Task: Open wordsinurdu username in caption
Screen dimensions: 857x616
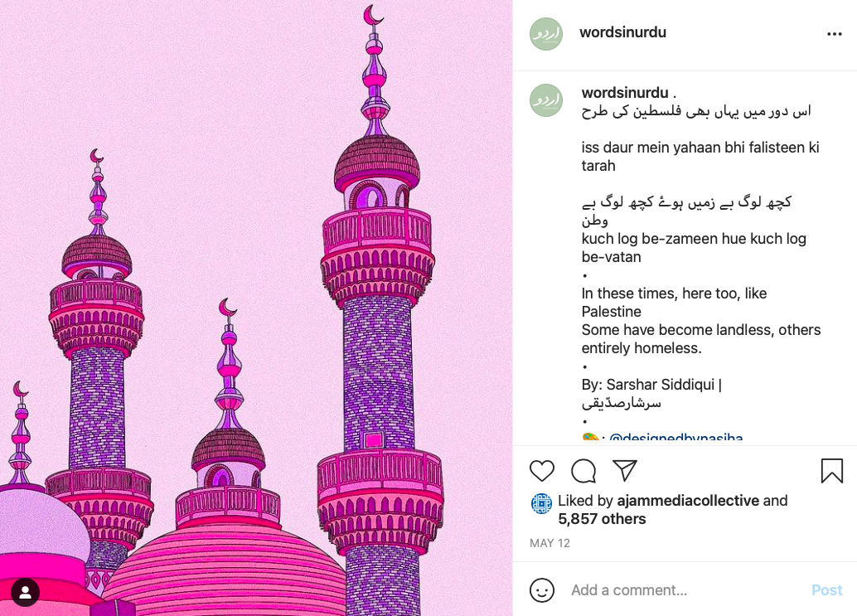Action: click(625, 92)
